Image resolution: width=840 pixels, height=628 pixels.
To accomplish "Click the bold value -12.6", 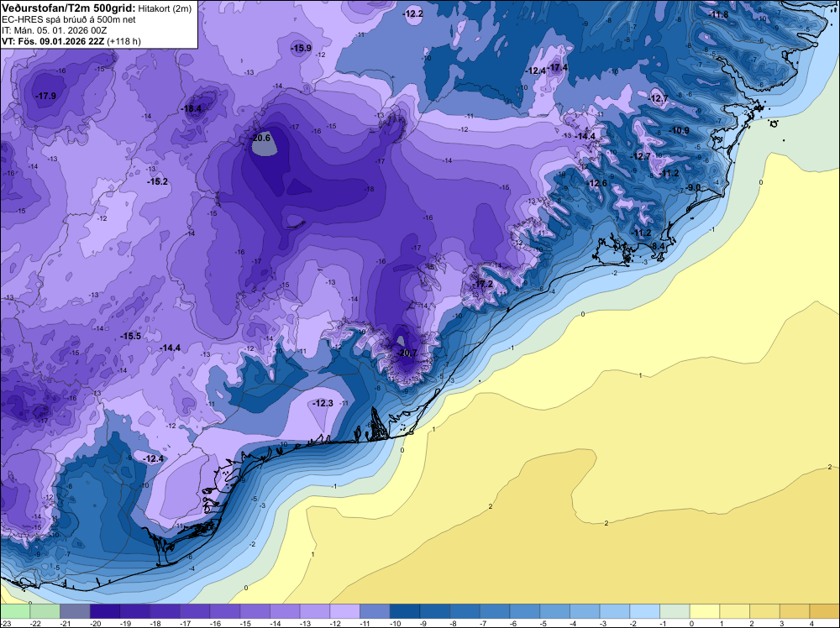I will [x=597, y=184].
